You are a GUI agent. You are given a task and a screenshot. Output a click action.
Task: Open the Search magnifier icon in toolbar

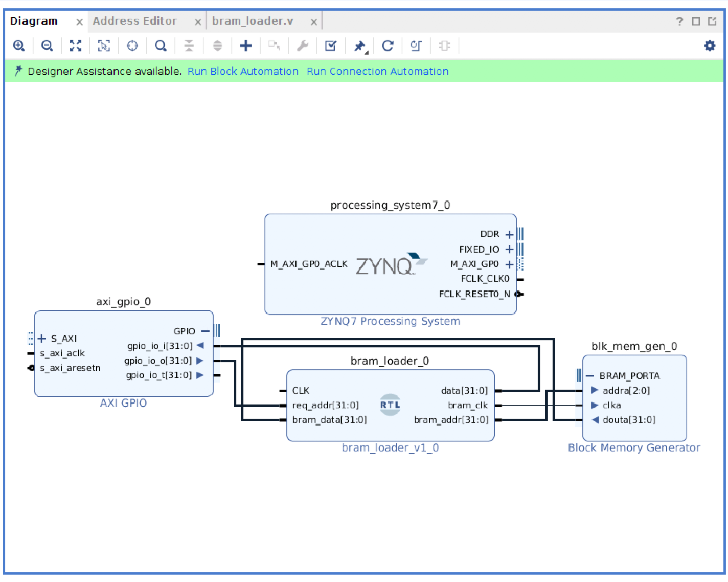coord(161,46)
